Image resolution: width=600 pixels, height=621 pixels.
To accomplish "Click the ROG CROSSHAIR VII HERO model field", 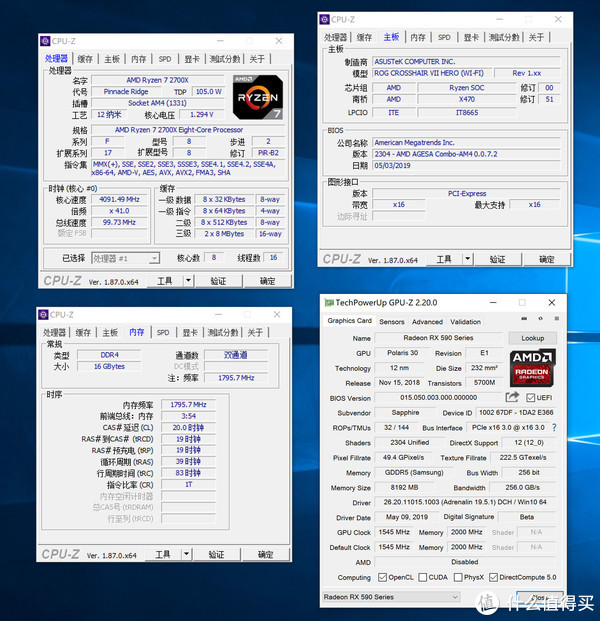I will point(432,73).
